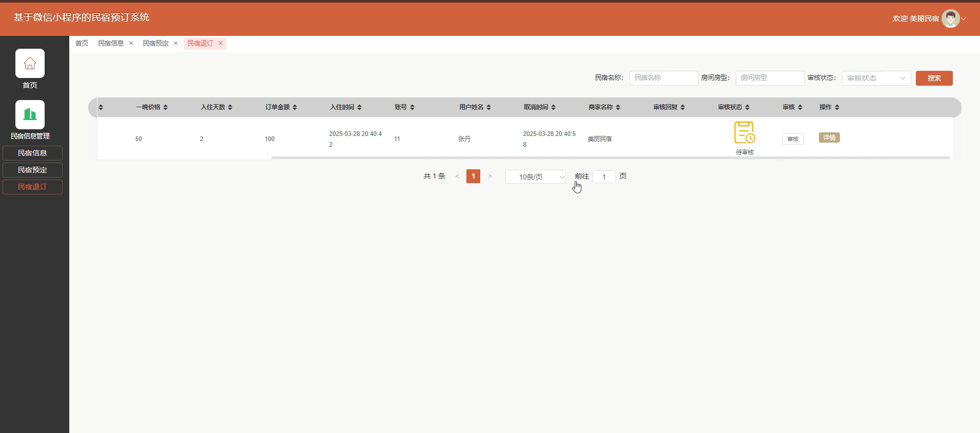980x433 pixels.
Task: Focus the 房间房型 search field
Action: (770, 78)
